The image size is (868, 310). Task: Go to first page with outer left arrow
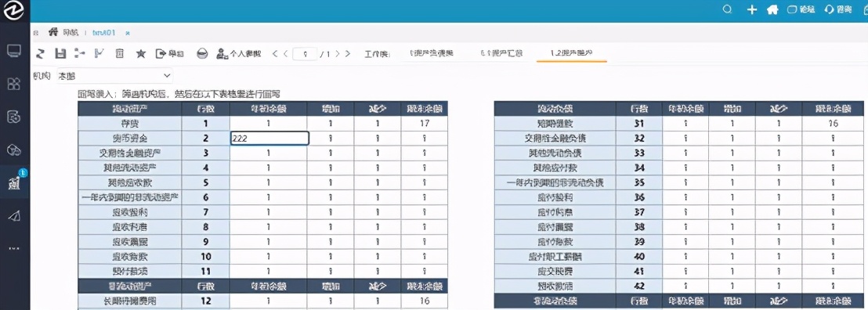(274, 54)
